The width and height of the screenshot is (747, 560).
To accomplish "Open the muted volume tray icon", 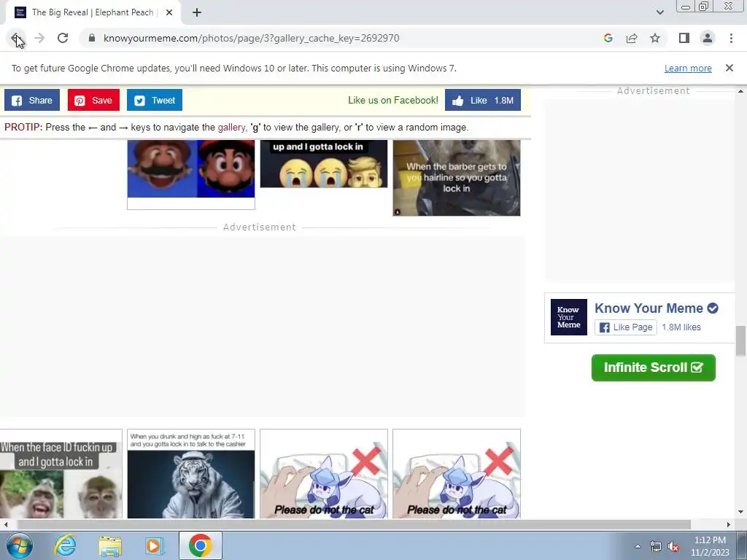I will click(673, 546).
